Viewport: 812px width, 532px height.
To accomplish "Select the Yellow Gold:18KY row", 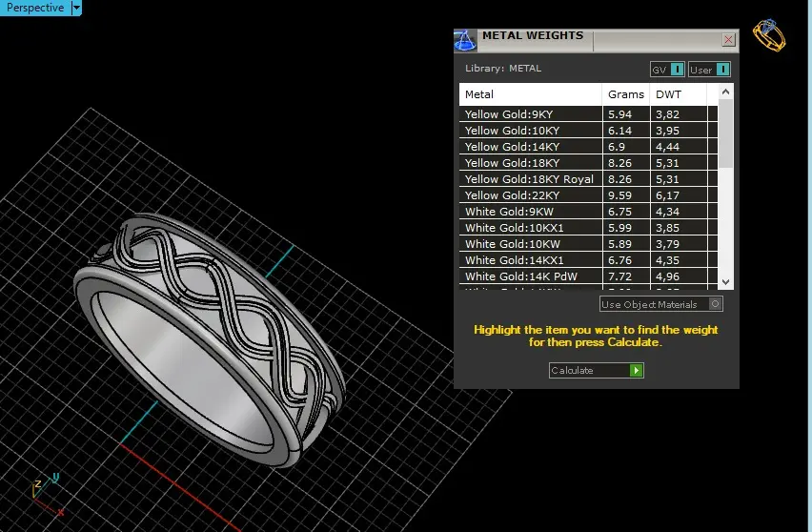I will (588, 163).
